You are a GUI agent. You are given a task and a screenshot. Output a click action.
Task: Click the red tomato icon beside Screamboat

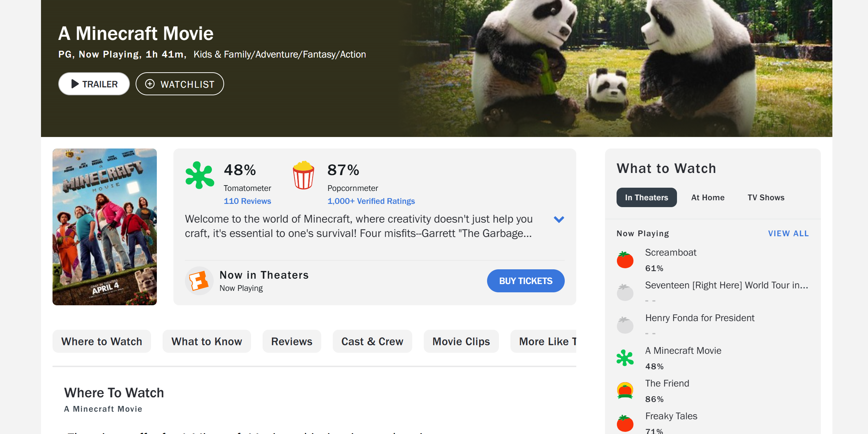[x=625, y=260]
